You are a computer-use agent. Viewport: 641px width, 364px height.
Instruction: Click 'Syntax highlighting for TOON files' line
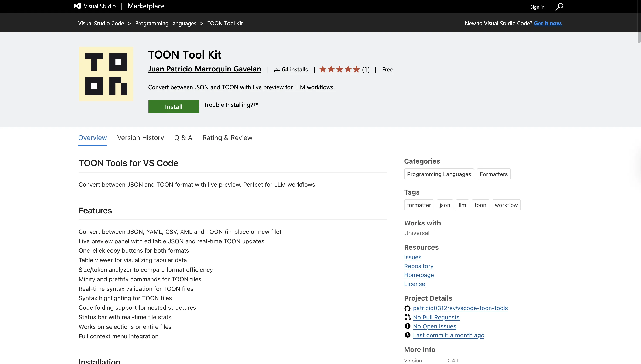pyautogui.click(x=125, y=298)
